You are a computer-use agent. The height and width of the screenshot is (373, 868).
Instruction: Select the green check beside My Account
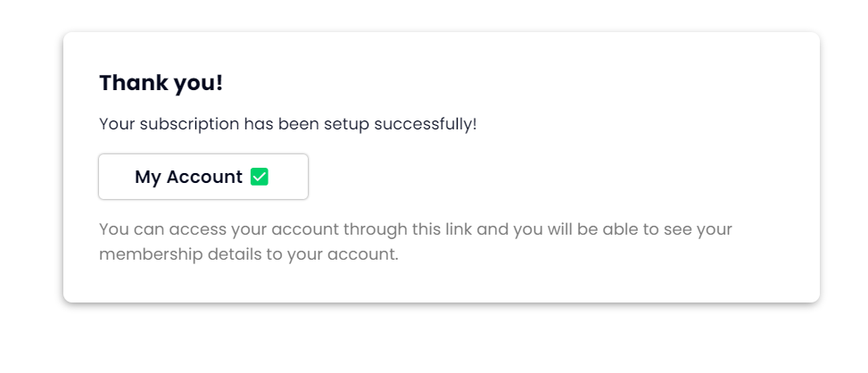pos(260,177)
